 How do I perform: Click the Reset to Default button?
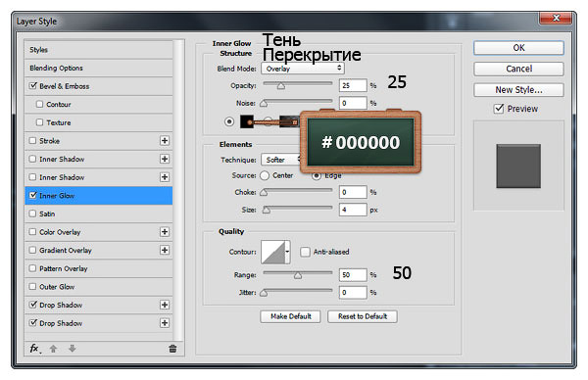[x=363, y=316]
